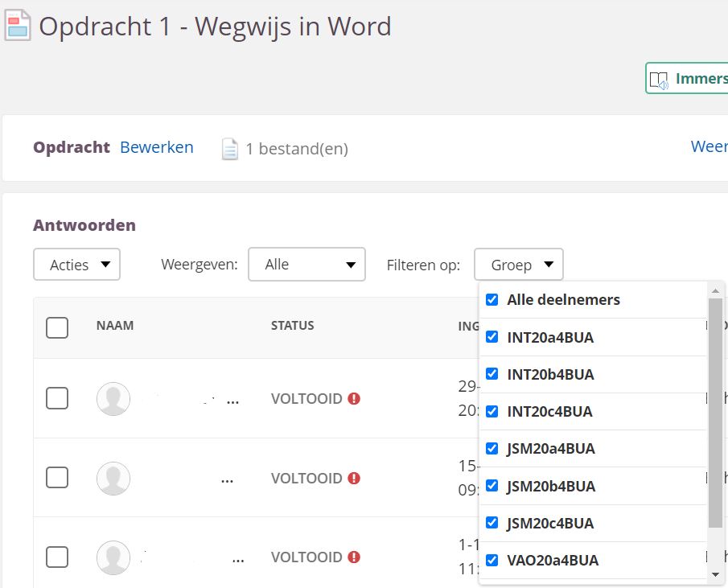The width and height of the screenshot is (728, 588).
Task: Click the attached file icon next to 1 bestand(en)
Action: 230,149
